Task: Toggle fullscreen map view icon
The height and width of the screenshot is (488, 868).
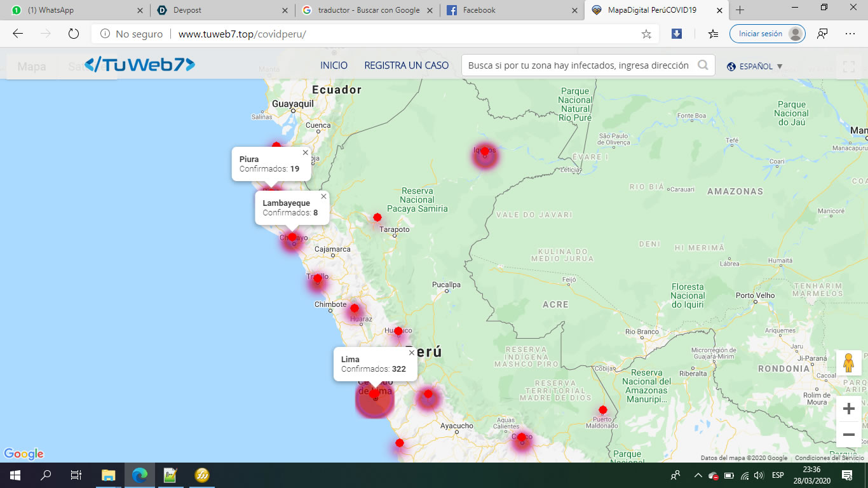Action: tap(848, 67)
